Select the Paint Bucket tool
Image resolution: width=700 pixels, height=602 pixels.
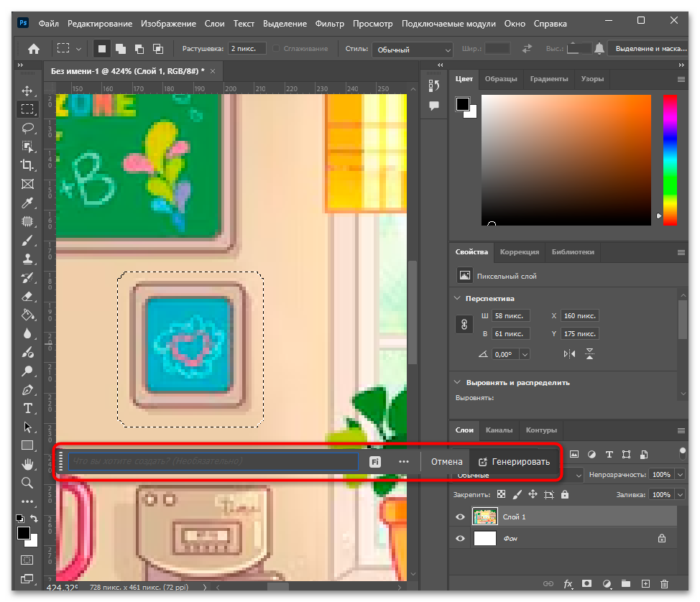coord(27,315)
